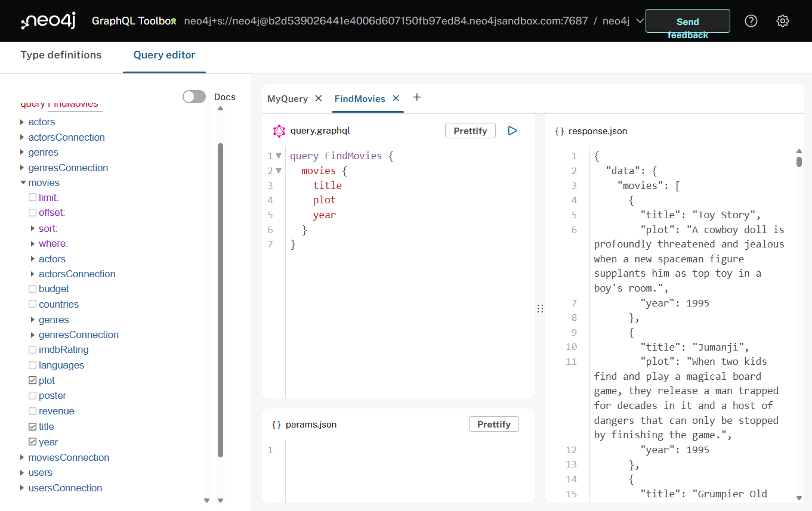Viewport: 812px width, 511px height.
Task: Expand the users node
Action: tap(22, 472)
